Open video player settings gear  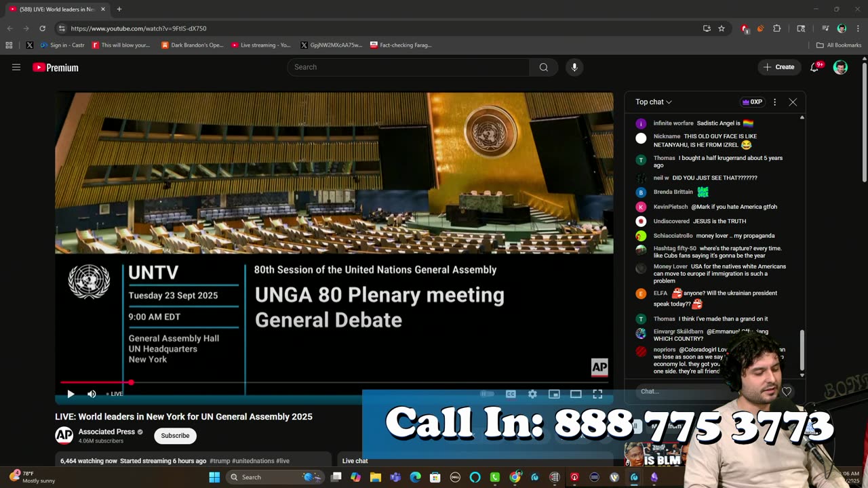pyautogui.click(x=532, y=394)
